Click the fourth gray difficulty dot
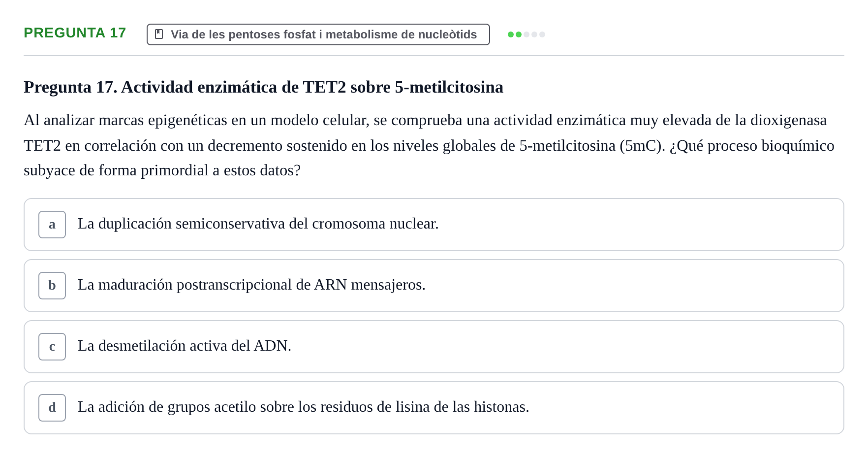This screenshot has width=868, height=459. (x=534, y=34)
